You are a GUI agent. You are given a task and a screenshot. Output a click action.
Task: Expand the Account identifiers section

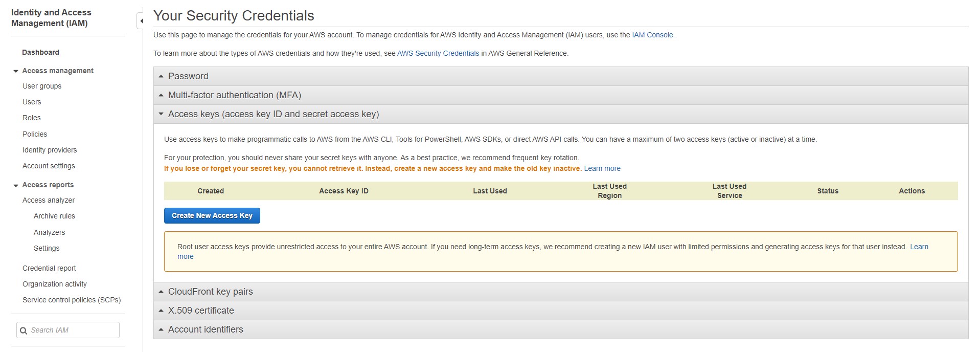(x=561, y=329)
